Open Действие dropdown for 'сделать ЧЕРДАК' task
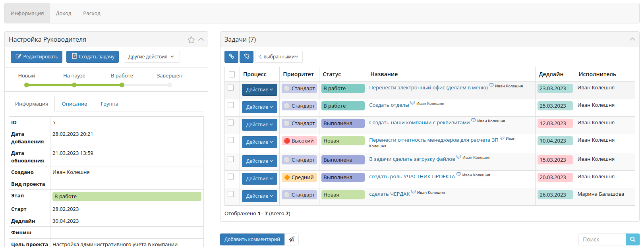The height and width of the screenshot is (247, 644). (x=259, y=196)
